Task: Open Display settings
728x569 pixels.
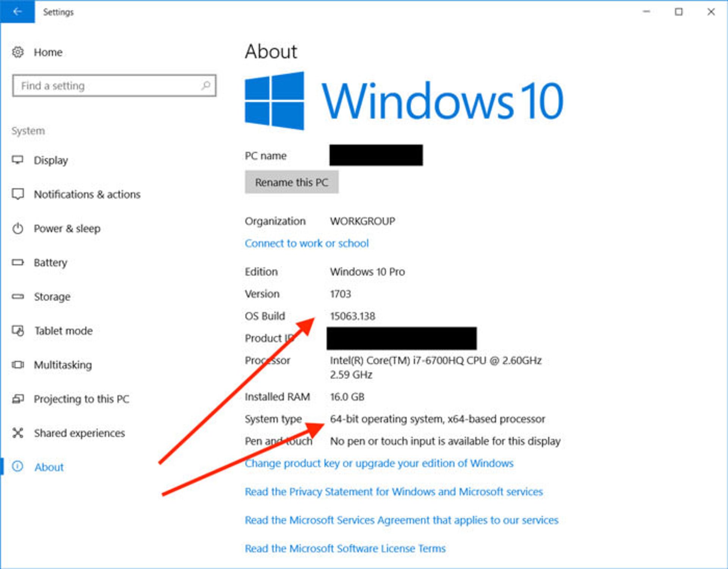Action: click(51, 160)
